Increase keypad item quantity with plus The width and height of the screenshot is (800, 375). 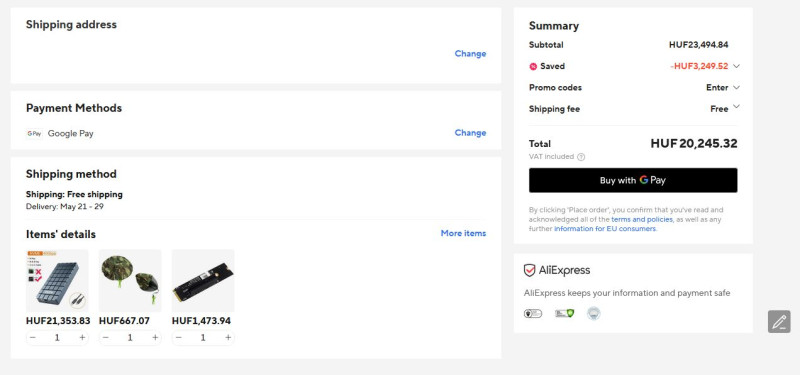[82, 338]
